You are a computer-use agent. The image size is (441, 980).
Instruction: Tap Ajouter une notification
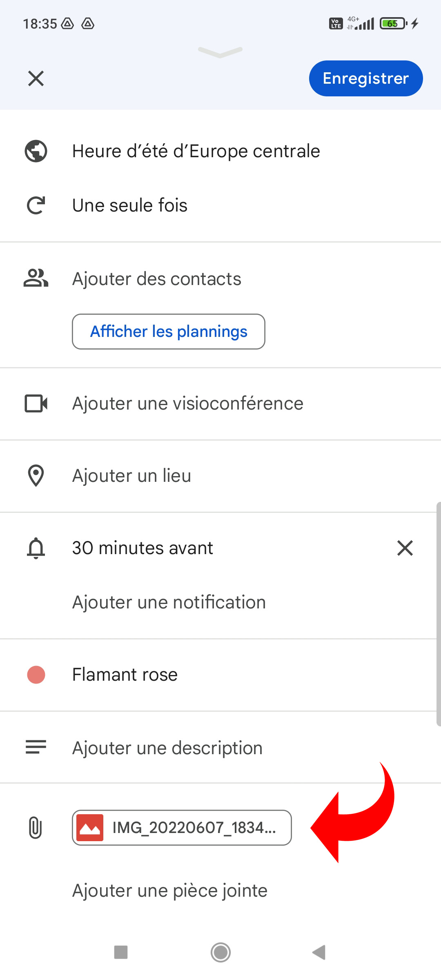[169, 602]
